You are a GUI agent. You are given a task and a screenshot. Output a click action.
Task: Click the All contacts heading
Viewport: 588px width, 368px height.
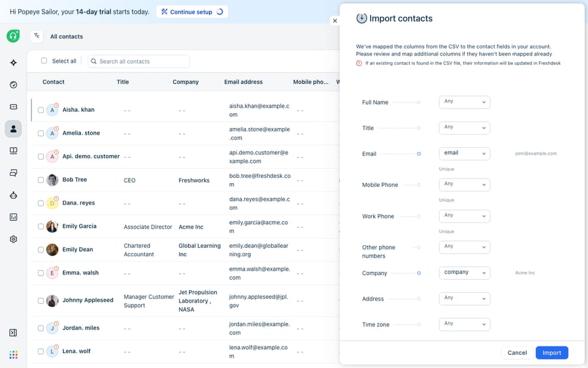tap(67, 37)
